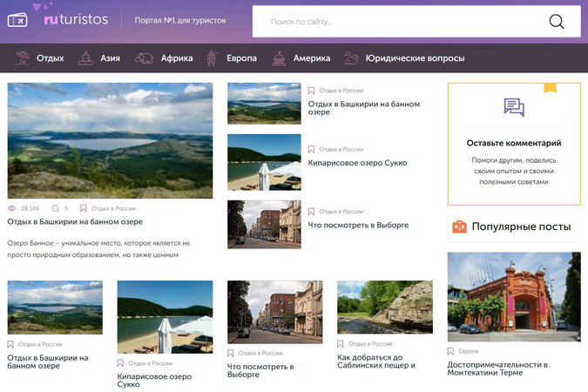The width and height of the screenshot is (588, 392).
Task: Click the elephant icon beside Африка
Action: (144, 58)
